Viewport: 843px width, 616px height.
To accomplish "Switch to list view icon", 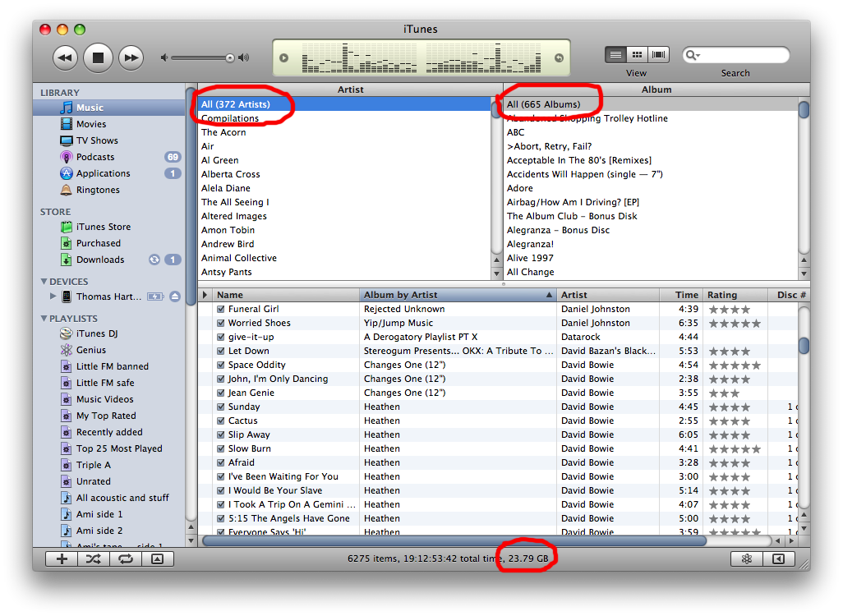I will pyautogui.click(x=615, y=54).
